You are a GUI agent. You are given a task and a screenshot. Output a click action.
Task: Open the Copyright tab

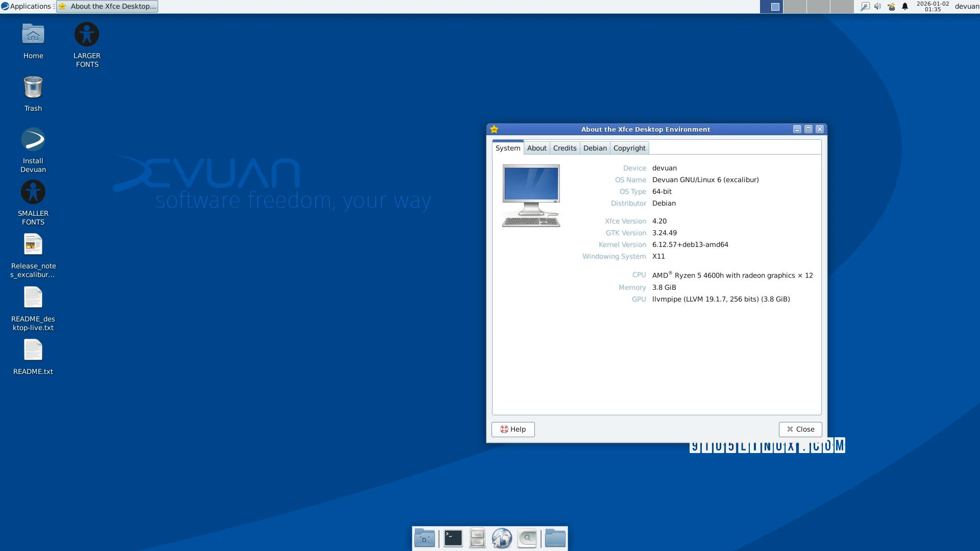click(629, 148)
